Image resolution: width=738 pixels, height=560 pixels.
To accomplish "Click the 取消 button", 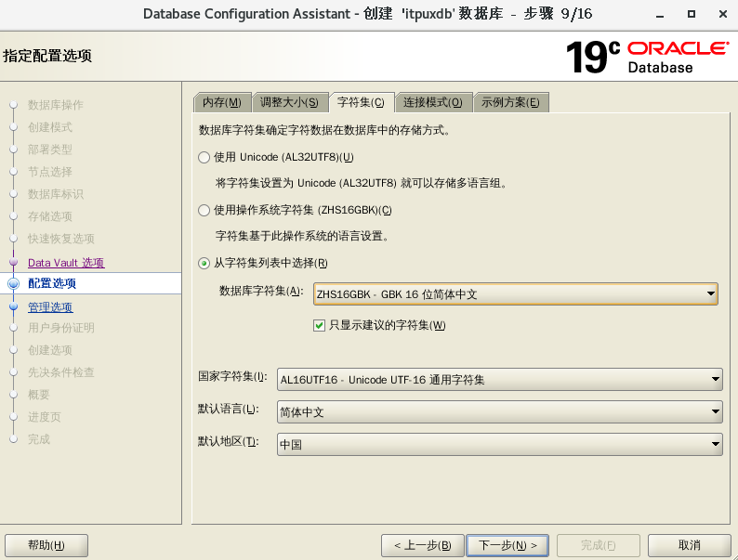I will tap(690, 545).
